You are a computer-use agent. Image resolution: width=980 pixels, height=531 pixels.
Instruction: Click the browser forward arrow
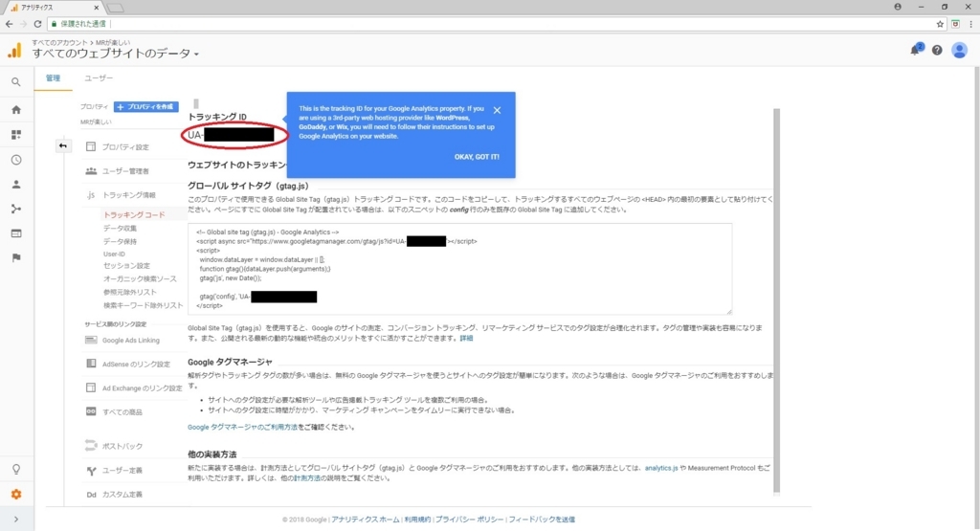(x=23, y=24)
